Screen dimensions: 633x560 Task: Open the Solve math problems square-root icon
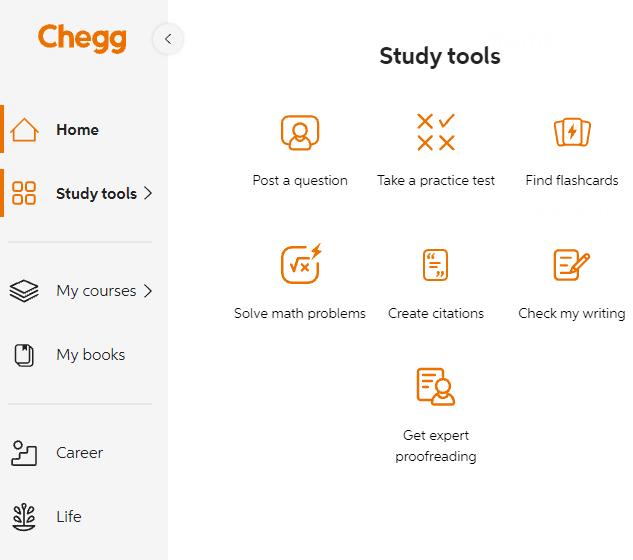[x=301, y=264]
